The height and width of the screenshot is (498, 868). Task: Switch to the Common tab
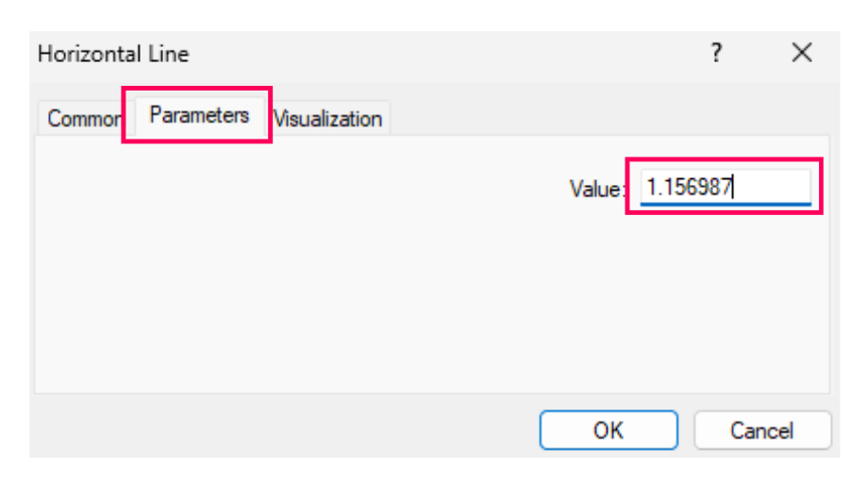[x=83, y=119]
